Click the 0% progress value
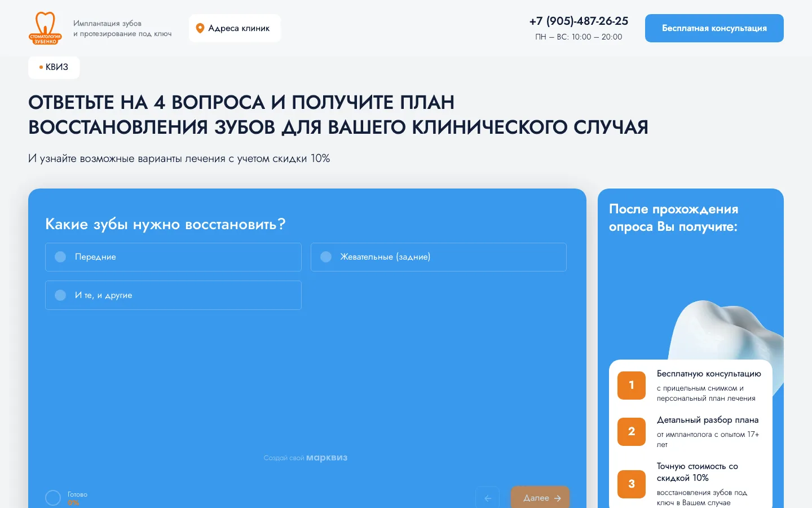The height and width of the screenshot is (508, 812). click(73, 502)
